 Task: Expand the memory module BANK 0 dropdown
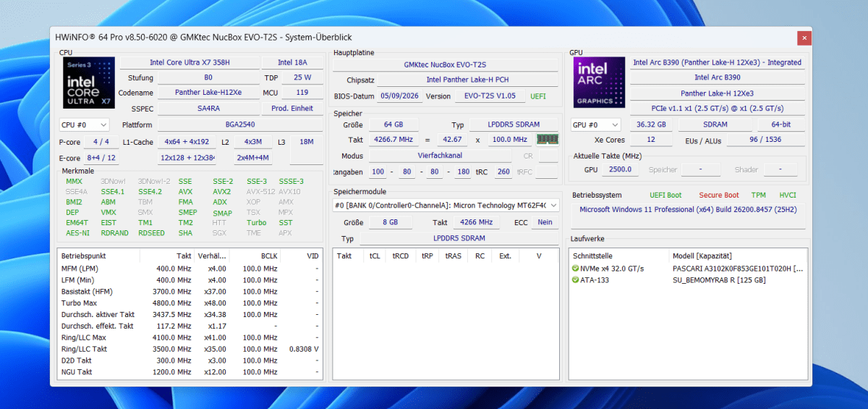446,206
